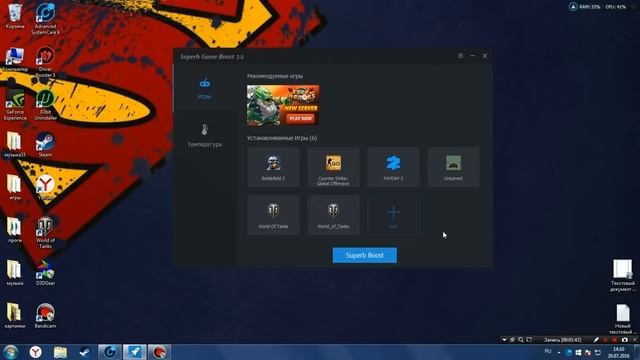Select the Unturned game tile
Image resolution: width=640 pixels, height=360 pixels.
(x=453, y=167)
